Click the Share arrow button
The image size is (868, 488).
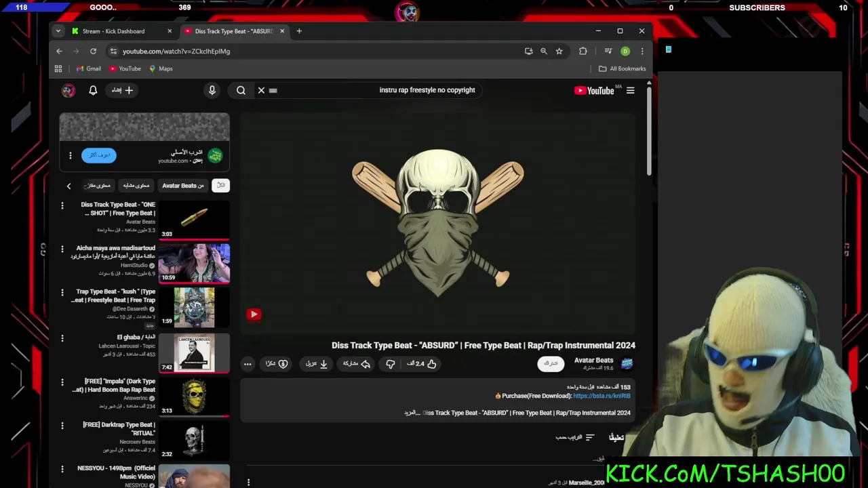(x=357, y=364)
